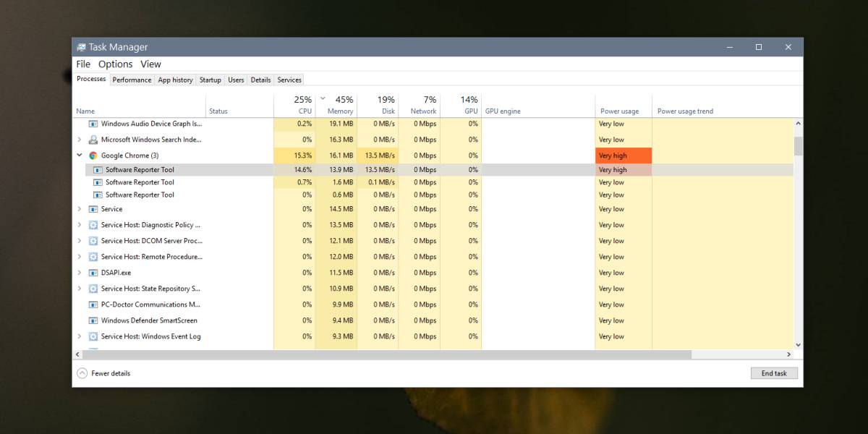Sort by the GPU column header
The width and height of the screenshot is (868, 434).
tap(460, 105)
